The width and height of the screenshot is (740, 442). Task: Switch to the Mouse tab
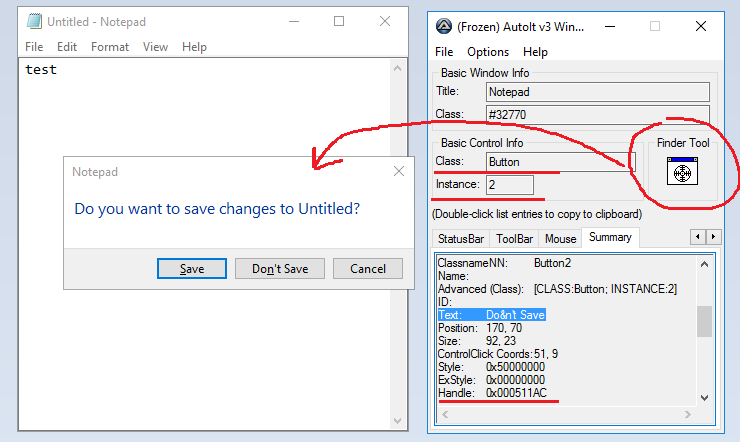[560, 239]
